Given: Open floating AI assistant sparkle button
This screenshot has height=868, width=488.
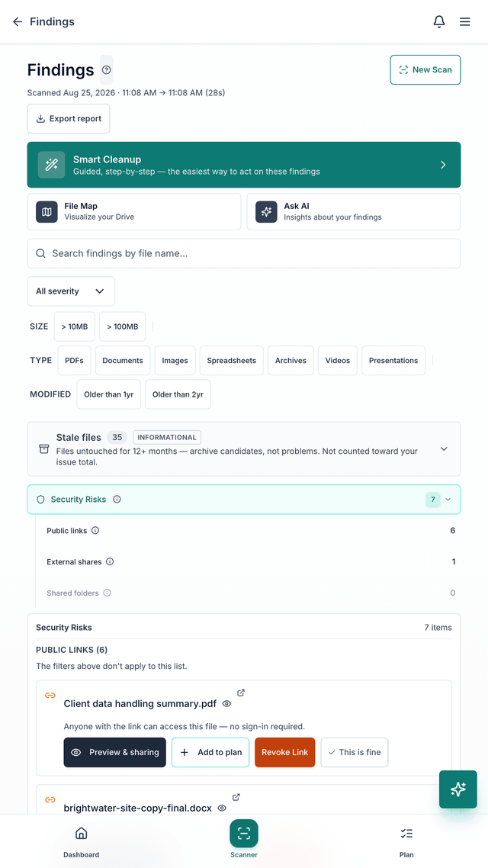Looking at the screenshot, I should click(458, 789).
